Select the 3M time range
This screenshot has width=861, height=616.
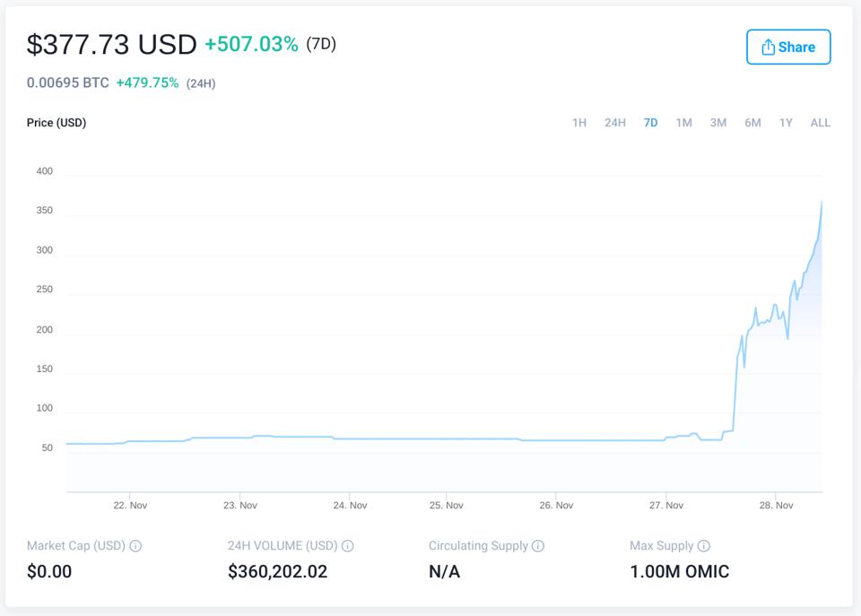pyautogui.click(x=717, y=123)
